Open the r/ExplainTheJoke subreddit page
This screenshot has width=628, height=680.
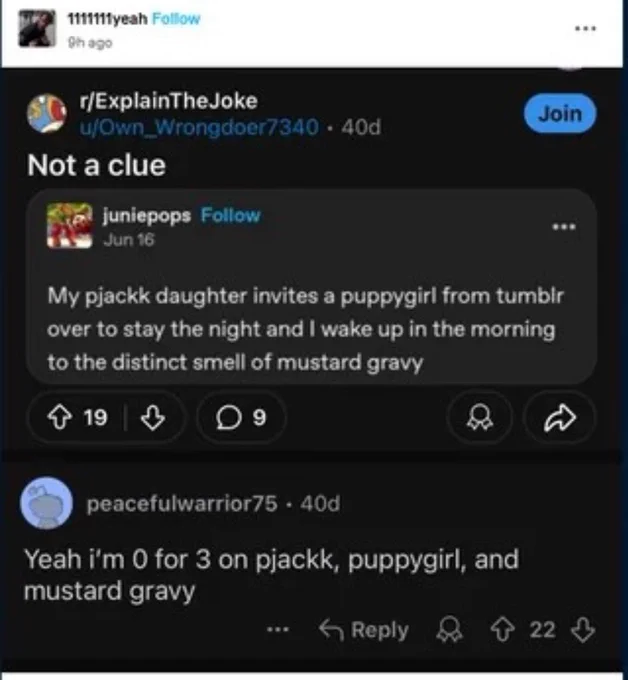[x=168, y=101]
